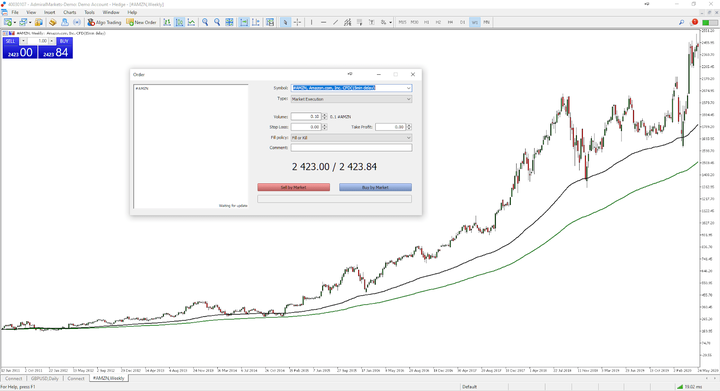Viewport: 720px width, 391px height.
Task: Open the search magnifier in toolbar
Action: click(x=681, y=22)
